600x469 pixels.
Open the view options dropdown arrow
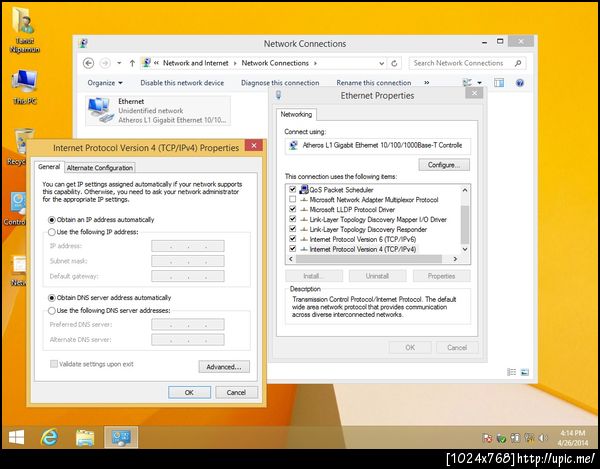(x=479, y=83)
